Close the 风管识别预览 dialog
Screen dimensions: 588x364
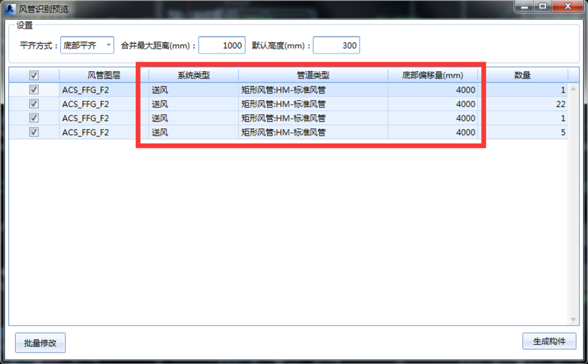[568, 6]
